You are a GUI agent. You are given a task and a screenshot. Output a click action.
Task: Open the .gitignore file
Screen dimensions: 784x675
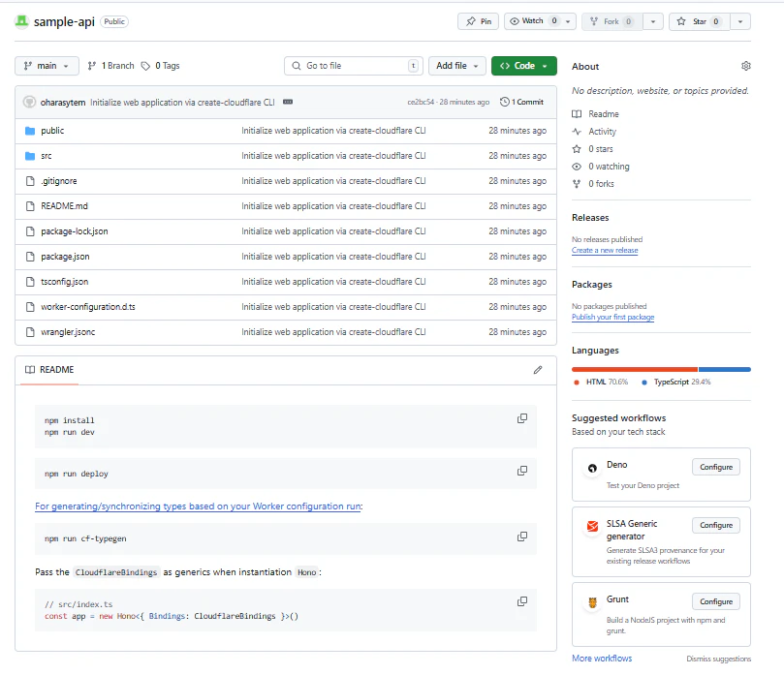pos(59,181)
